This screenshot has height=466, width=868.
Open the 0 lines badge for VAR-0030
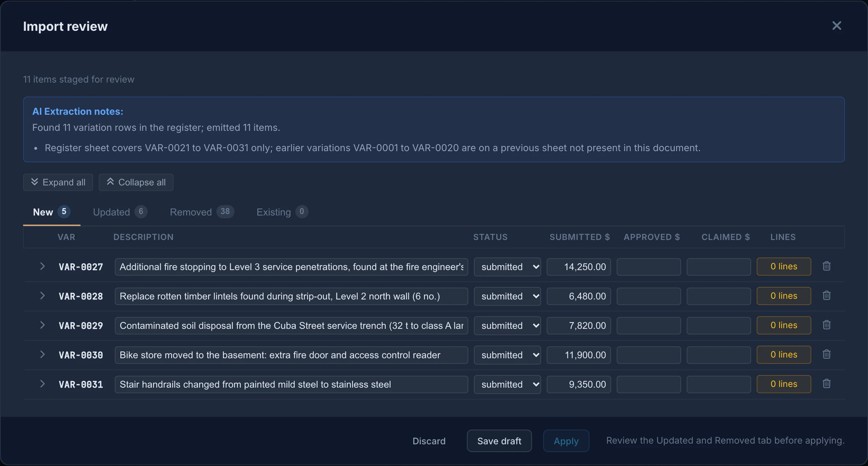(x=784, y=355)
